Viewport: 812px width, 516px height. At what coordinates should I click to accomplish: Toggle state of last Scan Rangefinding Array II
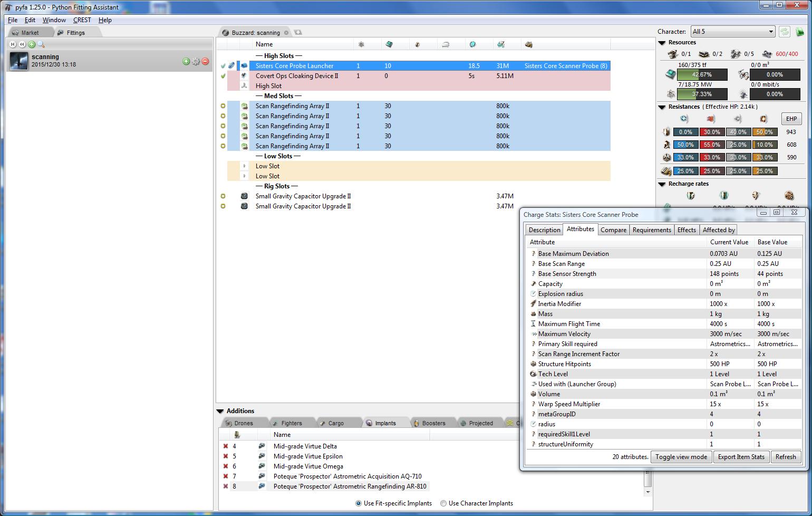223,146
